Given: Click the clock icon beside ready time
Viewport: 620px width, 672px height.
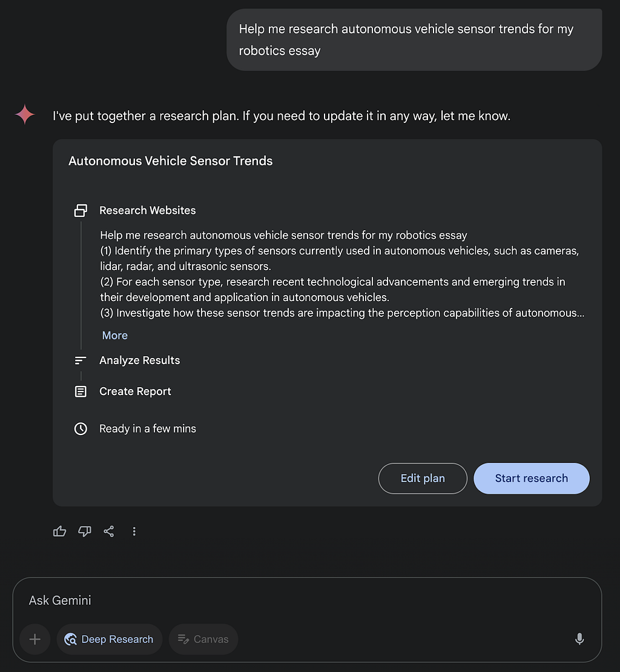Looking at the screenshot, I should click(81, 428).
